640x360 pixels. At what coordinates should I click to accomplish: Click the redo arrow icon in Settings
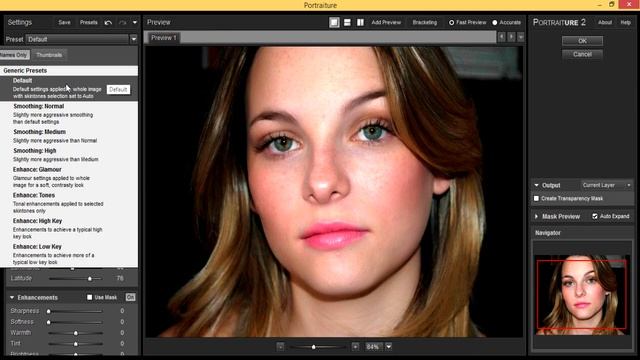click(122, 22)
